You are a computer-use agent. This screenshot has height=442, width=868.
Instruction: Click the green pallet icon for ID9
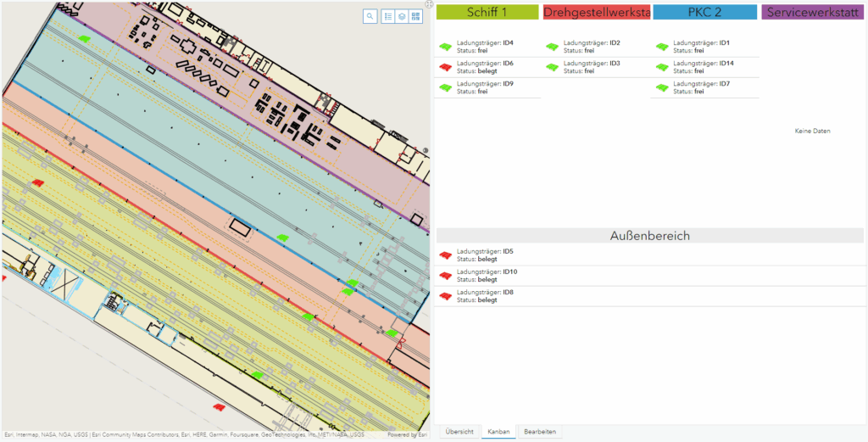(446, 87)
